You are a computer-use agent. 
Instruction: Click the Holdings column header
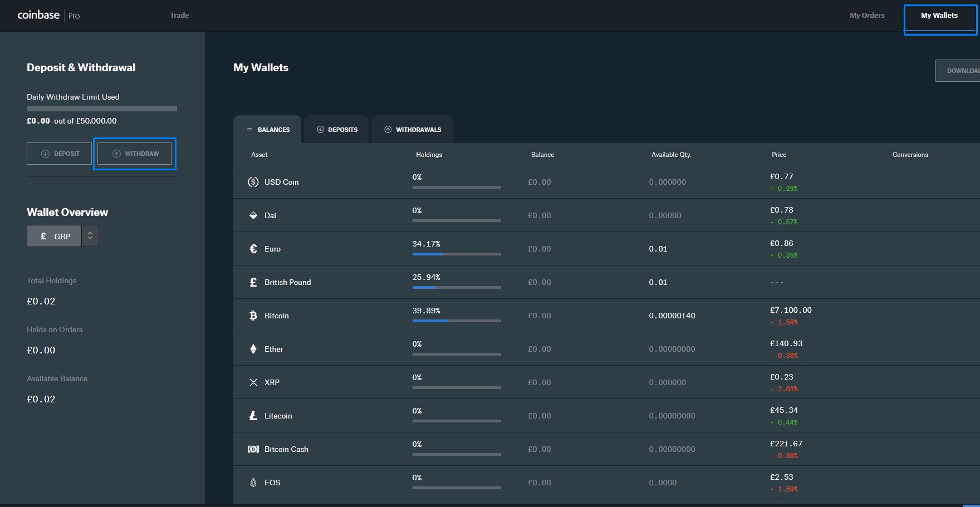pyautogui.click(x=429, y=155)
